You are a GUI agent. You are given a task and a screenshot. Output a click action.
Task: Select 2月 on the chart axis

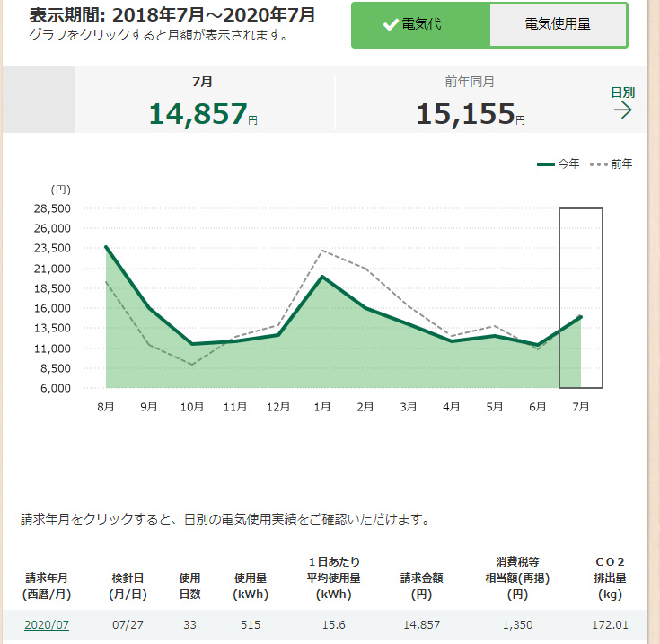click(x=365, y=407)
